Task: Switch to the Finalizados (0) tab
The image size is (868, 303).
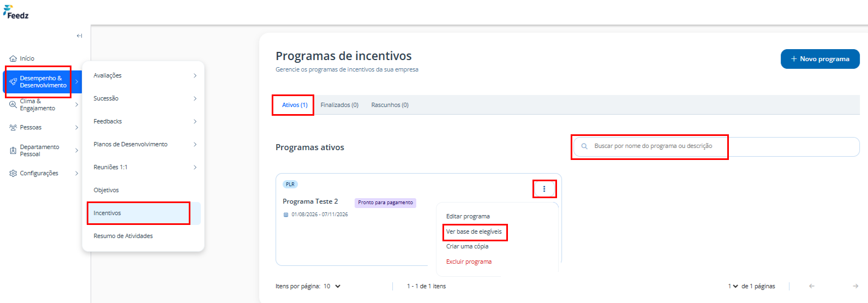Action: [339, 105]
